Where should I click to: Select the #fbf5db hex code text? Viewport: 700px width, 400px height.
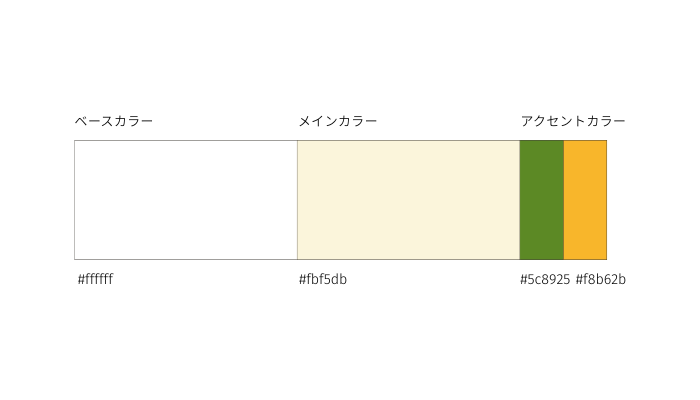(323, 279)
